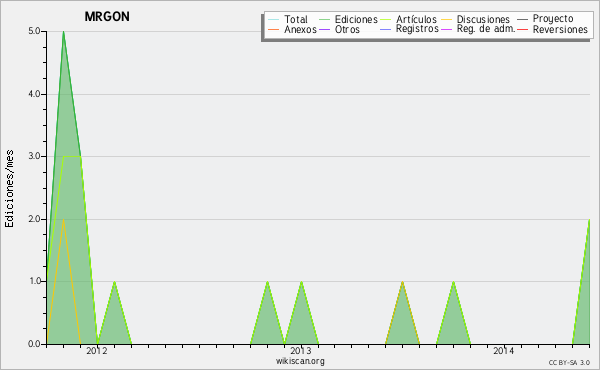
Task: Select the Otros legend entry
Action: click(x=339, y=29)
